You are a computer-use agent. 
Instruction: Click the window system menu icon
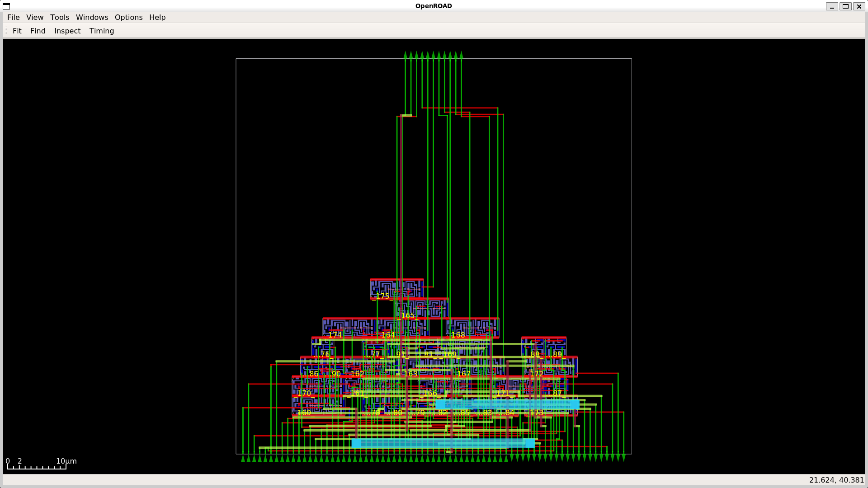(6, 6)
